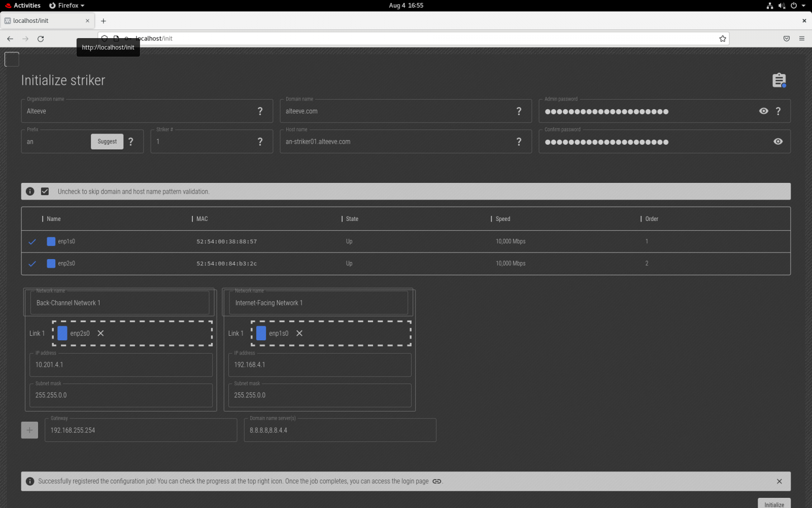Open the system status menu arrow

803,6
